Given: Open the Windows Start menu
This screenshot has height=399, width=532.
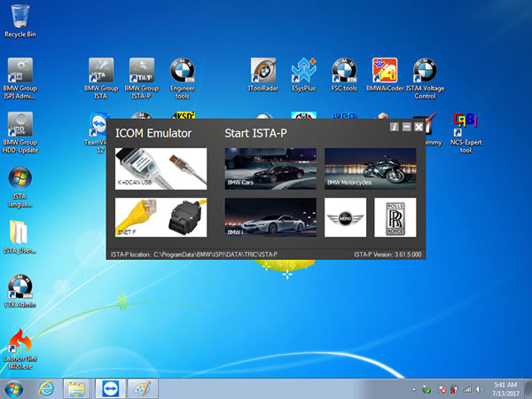Looking at the screenshot, I should click(14, 389).
